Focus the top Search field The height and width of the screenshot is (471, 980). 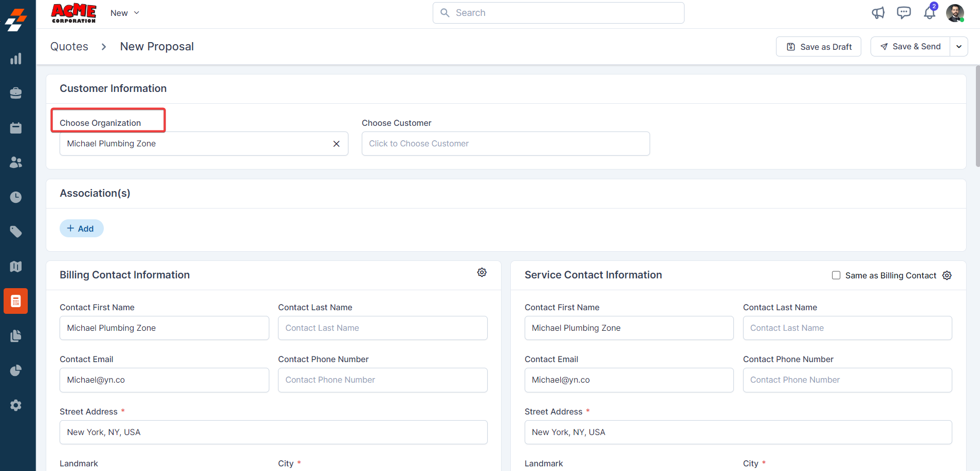tap(558, 13)
